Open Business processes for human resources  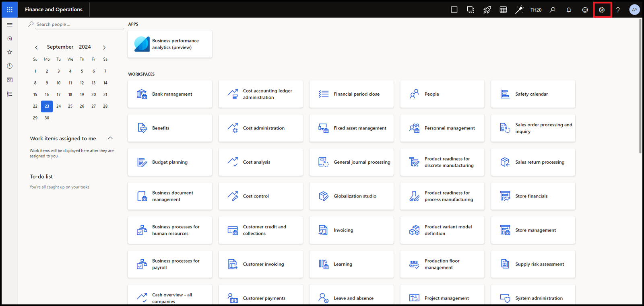point(170,230)
